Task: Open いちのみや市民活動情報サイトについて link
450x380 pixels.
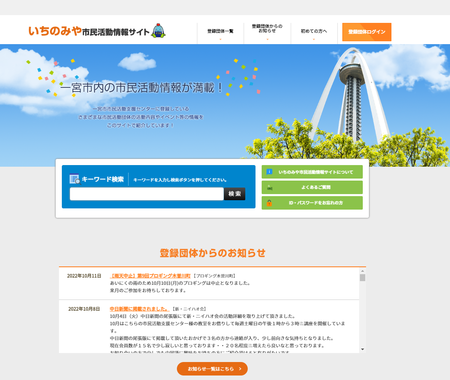Action: click(312, 172)
